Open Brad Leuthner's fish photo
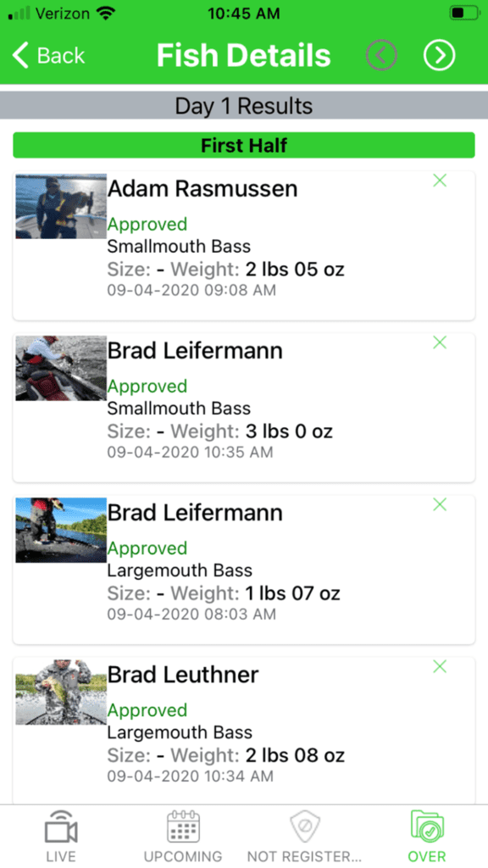488x868 pixels. [x=61, y=692]
